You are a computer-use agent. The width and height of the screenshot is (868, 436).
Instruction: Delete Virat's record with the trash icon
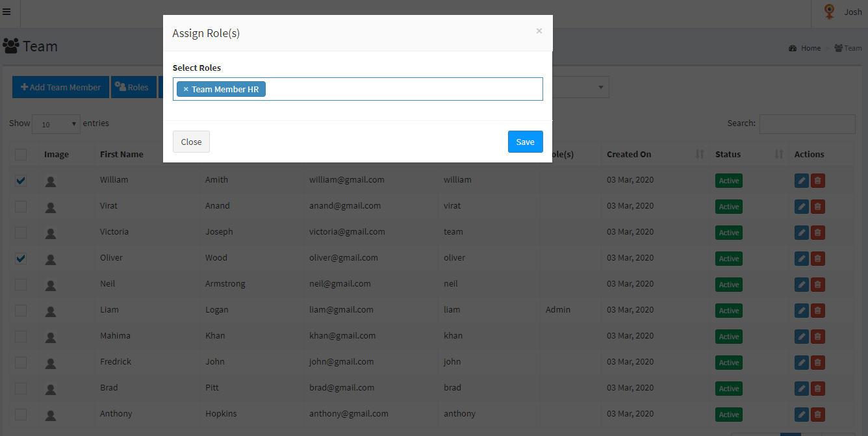pyautogui.click(x=818, y=207)
